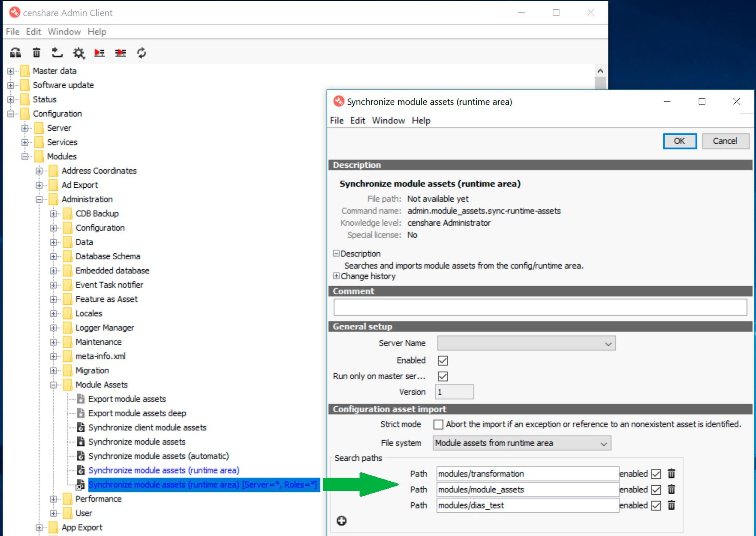The image size is (756, 536).
Task: Click the trash can toolbar icon
Action: click(x=36, y=53)
